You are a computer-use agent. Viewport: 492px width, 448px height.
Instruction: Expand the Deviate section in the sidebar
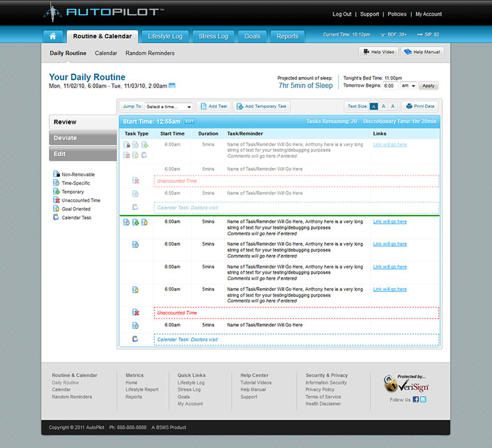(x=83, y=138)
